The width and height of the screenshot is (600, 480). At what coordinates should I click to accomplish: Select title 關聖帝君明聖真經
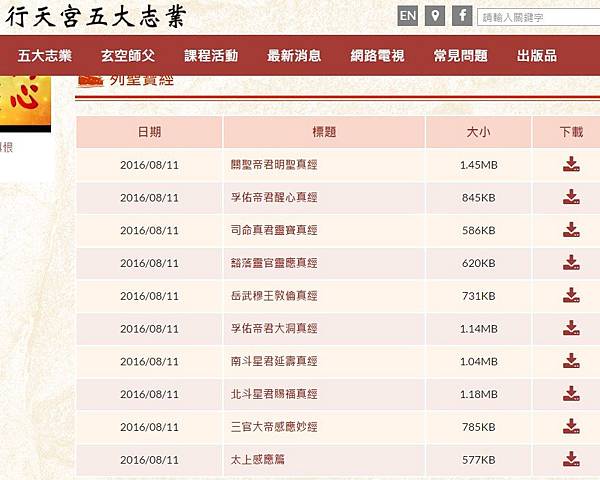[274, 165]
